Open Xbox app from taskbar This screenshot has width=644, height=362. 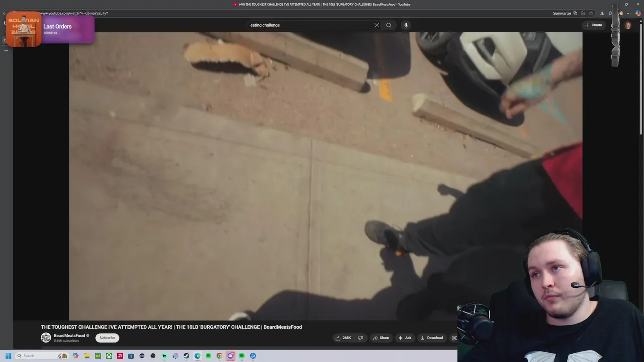pos(109,356)
